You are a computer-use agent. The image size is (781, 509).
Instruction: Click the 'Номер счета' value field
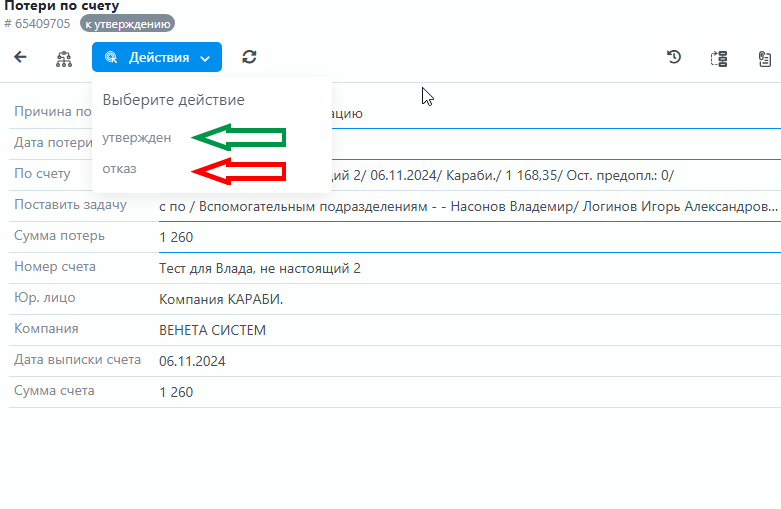click(x=259, y=268)
